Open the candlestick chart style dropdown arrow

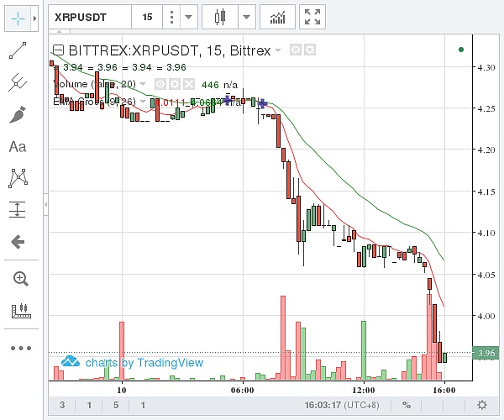coord(246,16)
